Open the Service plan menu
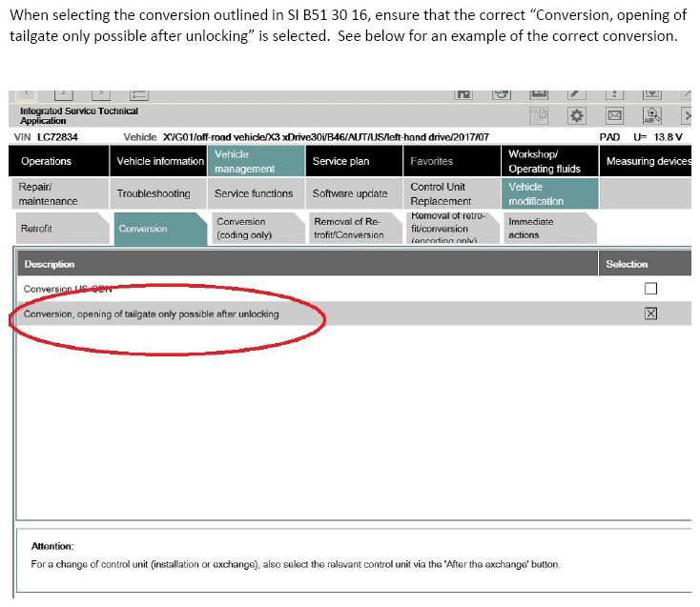 (x=353, y=161)
